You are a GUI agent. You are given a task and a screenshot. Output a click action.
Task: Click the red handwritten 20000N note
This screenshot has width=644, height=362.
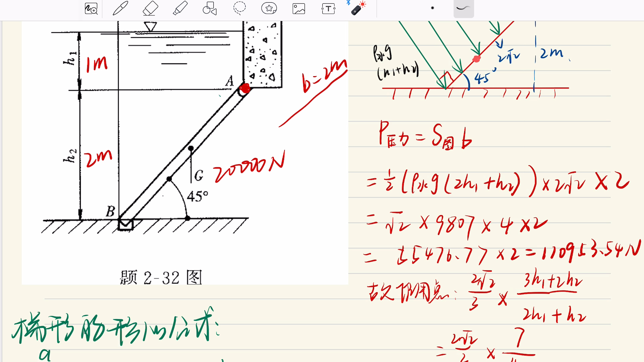tap(250, 167)
